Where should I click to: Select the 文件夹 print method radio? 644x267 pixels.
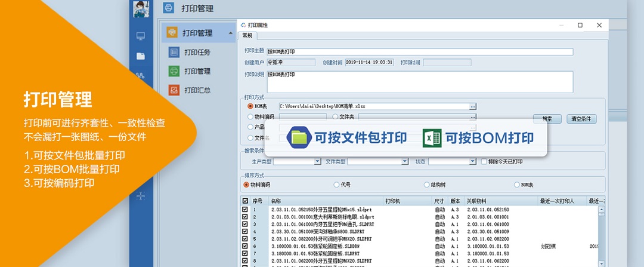pos(335,117)
